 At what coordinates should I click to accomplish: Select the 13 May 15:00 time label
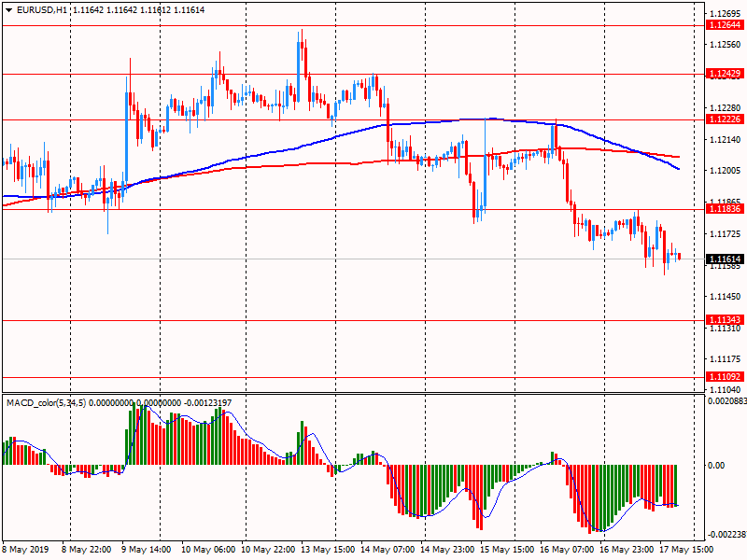tap(327, 551)
